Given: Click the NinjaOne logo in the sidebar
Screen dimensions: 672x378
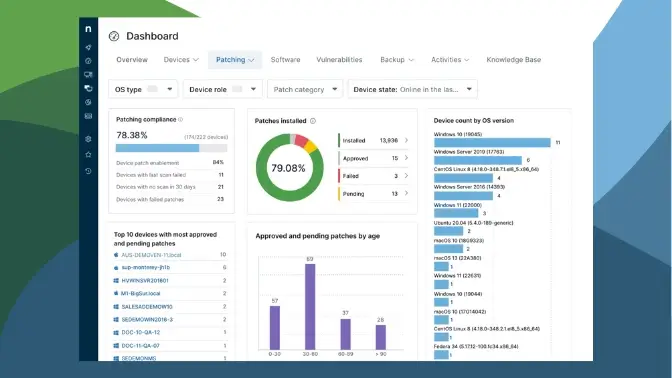Looking at the screenshot, I should tap(88, 29).
